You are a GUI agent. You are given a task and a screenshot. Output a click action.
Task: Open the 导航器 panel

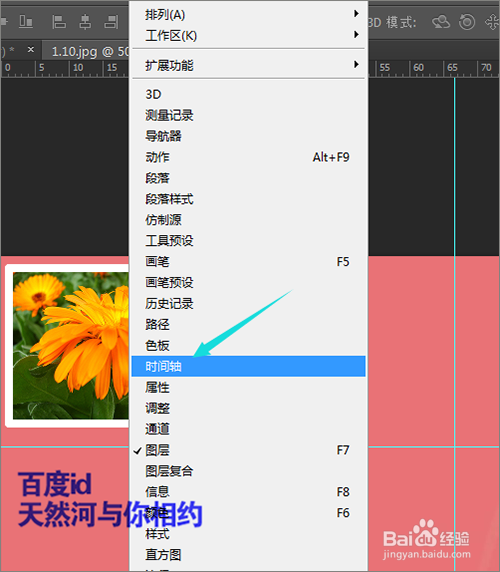[x=248, y=136]
